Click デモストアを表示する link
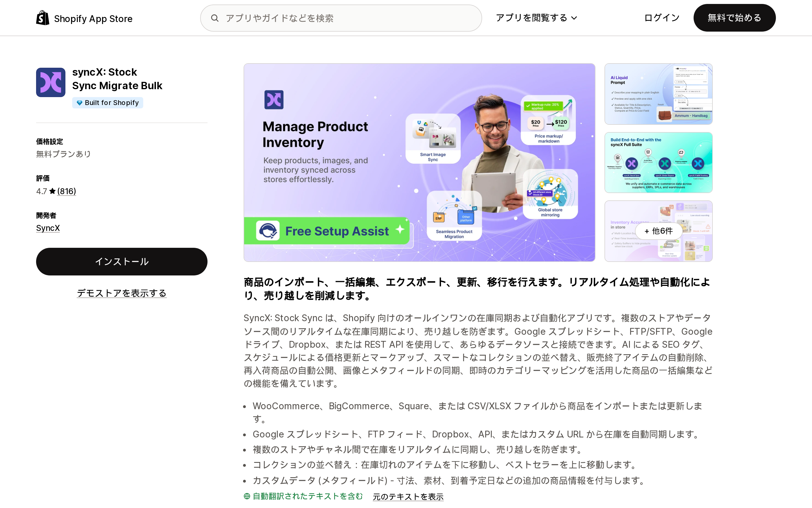 pyautogui.click(x=122, y=293)
